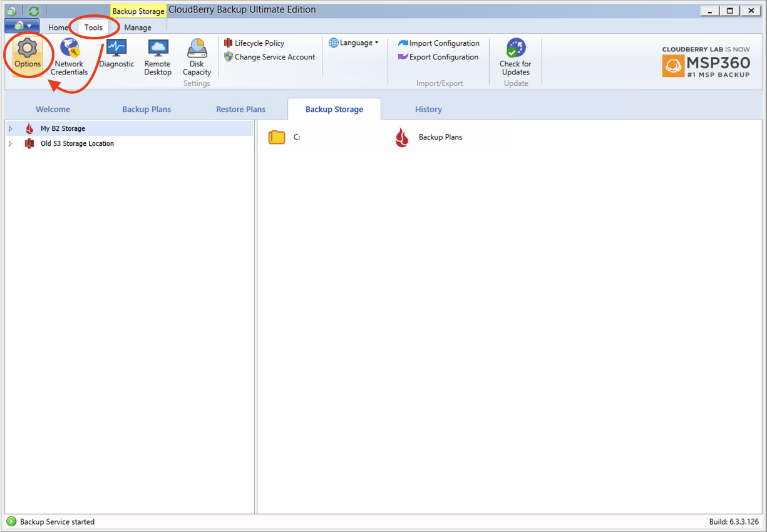Click the app icon in title bar
Image resolution: width=767 pixels, height=532 pixels.
click(12, 11)
